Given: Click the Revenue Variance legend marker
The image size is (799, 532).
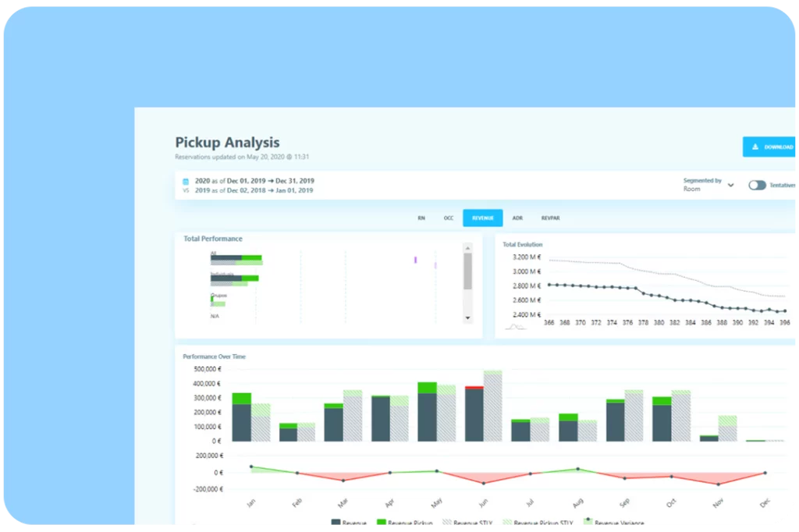Looking at the screenshot, I should click(x=588, y=522).
